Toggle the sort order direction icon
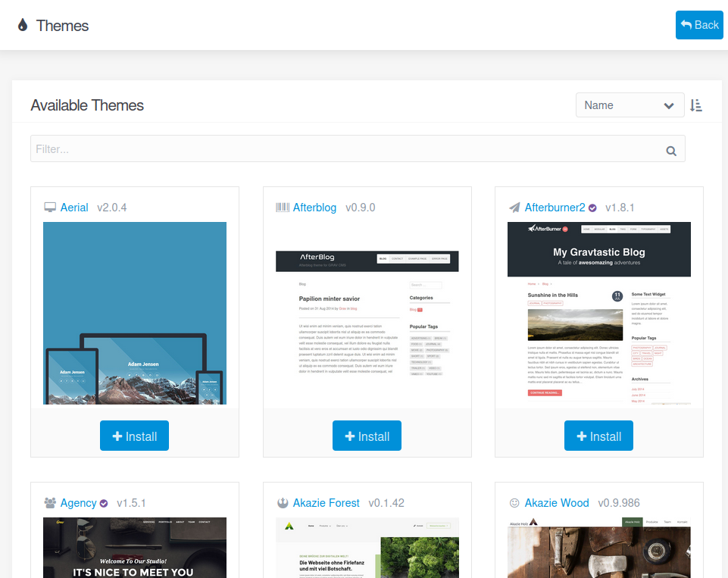 point(696,105)
